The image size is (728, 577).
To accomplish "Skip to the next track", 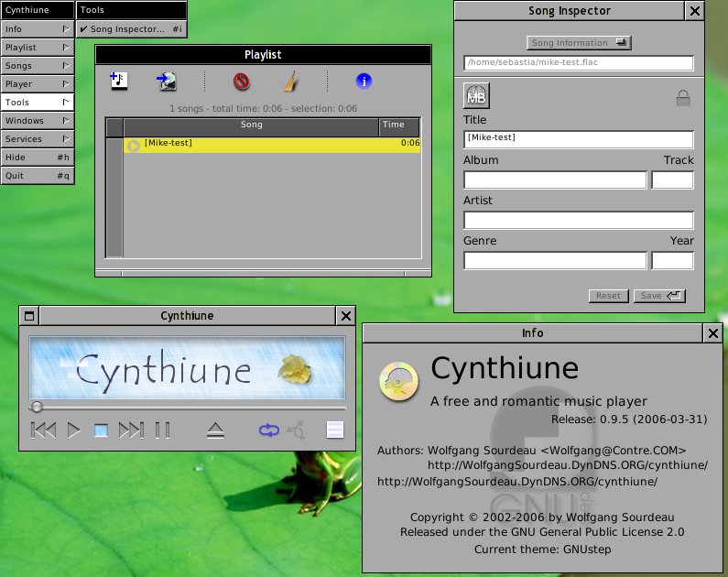I will (131, 430).
